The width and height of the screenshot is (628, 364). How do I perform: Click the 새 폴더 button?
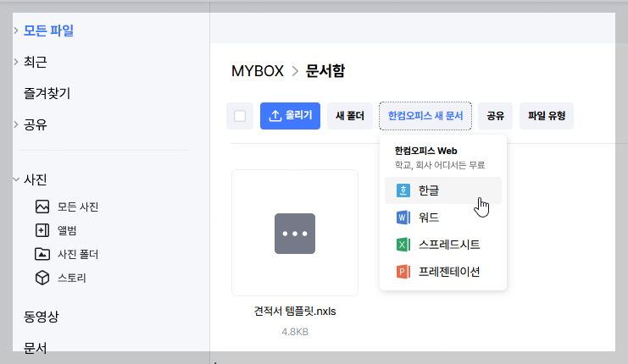tap(350, 116)
